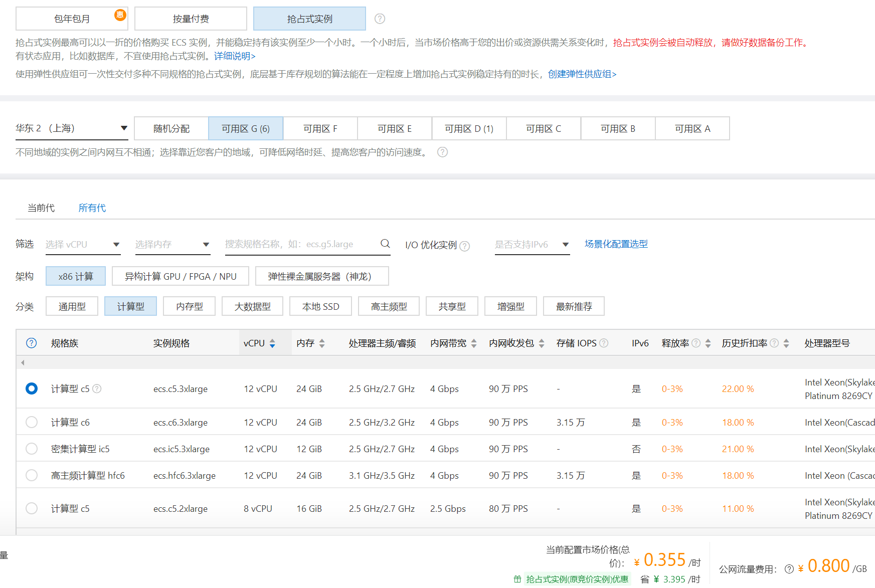Open the 华东 2 (上海) region dropdown

tap(72, 128)
